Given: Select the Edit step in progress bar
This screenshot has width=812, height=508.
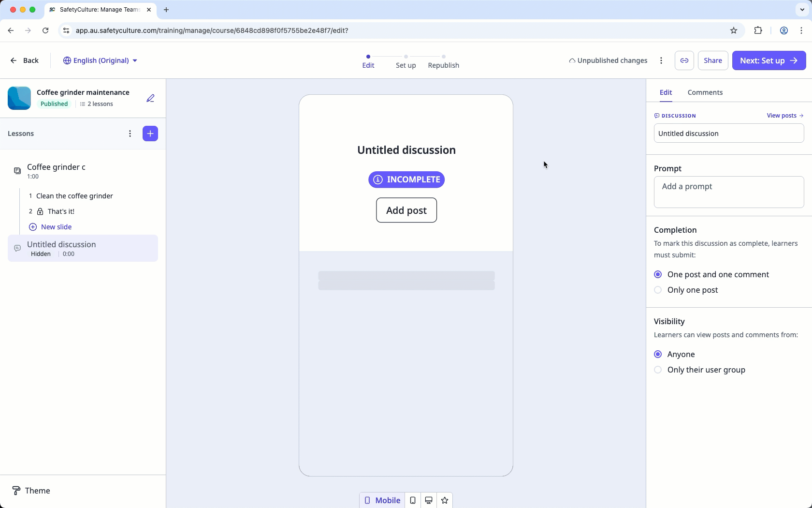Looking at the screenshot, I should tap(368, 61).
